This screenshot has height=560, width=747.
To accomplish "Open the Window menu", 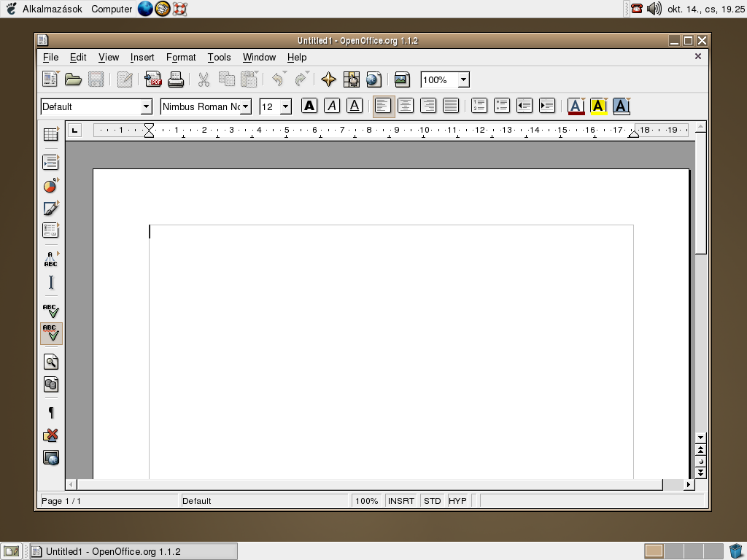I will pos(259,57).
